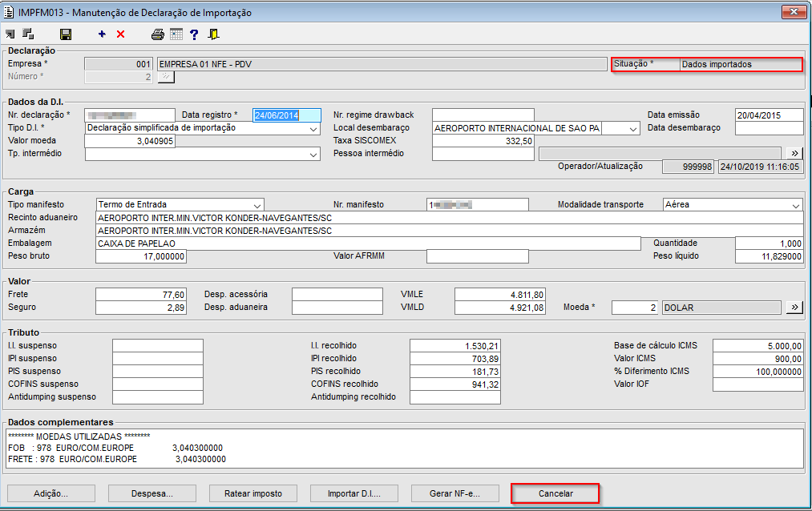Click the » lookup button beside Pessoa intermédio
The width and height of the screenshot is (812, 511).
coord(794,153)
